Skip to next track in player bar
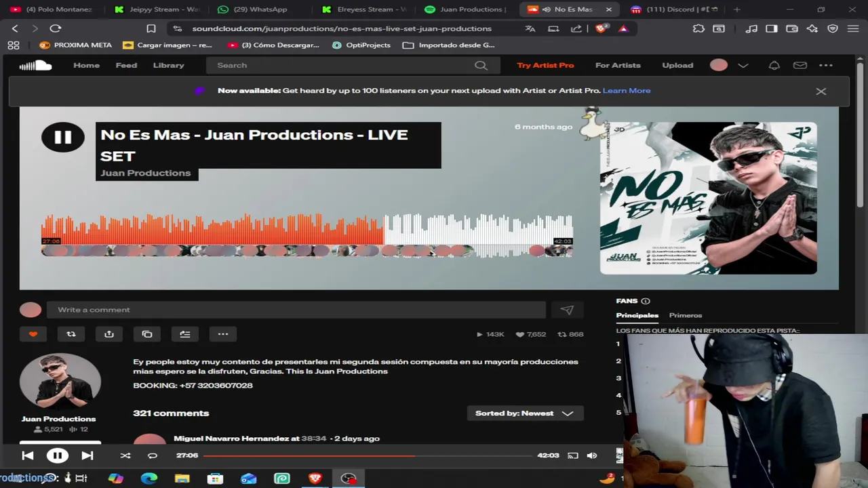Viewport: 868px width, 488px height. (x=87, y=455)
